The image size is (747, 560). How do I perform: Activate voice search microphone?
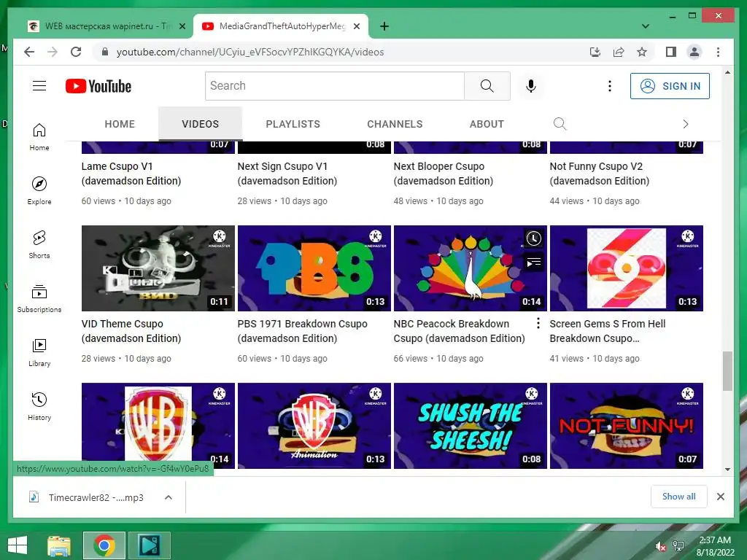pos(531,86)
